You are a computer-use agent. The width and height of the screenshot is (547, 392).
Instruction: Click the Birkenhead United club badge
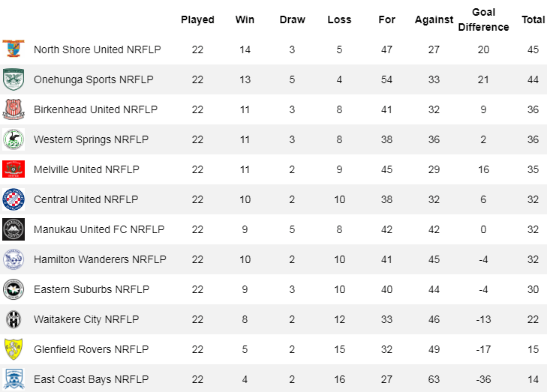(x=14, y=109)
